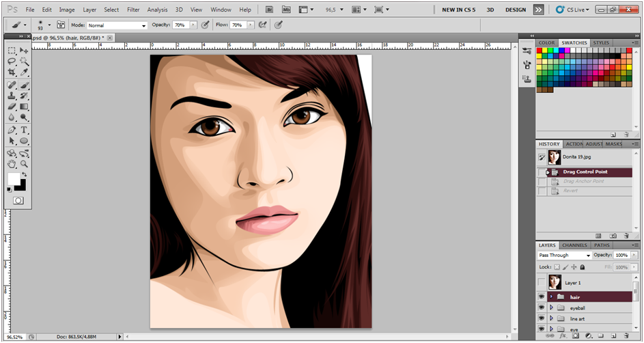
Task: Show Layer 1 by toggling its visibility box
Action: [542, 282]
